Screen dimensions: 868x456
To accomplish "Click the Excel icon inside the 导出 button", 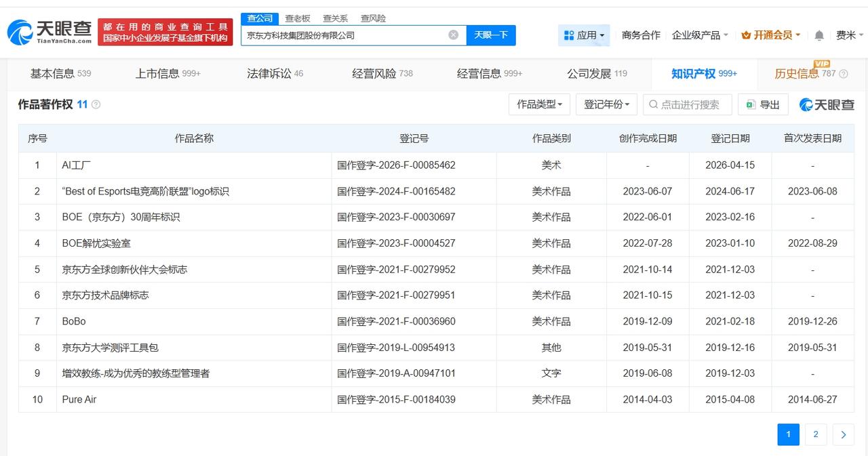I will [750, 104].
